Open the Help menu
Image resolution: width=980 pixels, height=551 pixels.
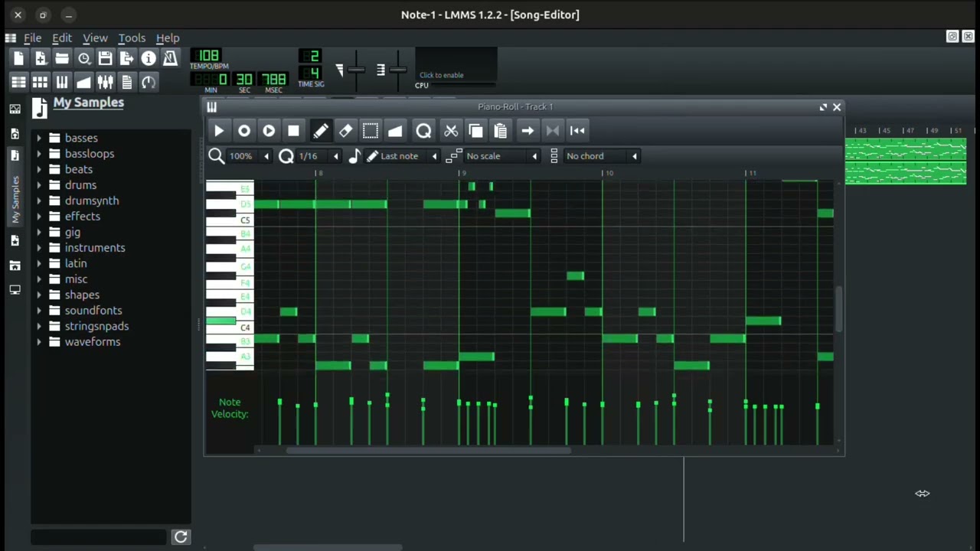coord(168,37)
